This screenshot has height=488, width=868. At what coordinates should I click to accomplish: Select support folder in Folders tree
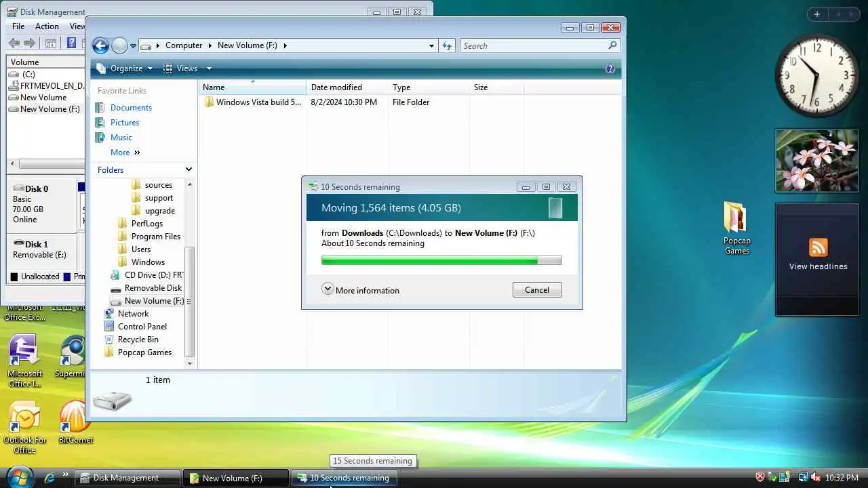click(159, 198)
